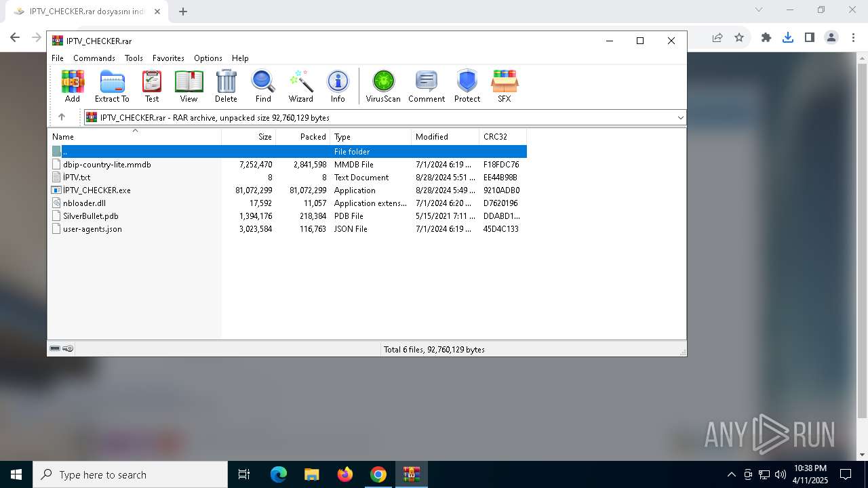The height and width of the screenshot is (488, 868).
Task: Open Chrome tab search chevron
Action: tap(759, 9)
